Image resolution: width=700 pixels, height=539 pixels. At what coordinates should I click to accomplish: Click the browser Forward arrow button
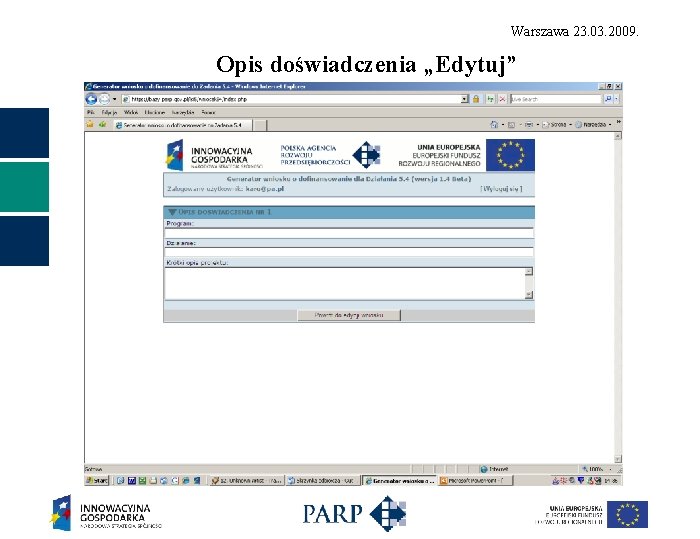(104, 99)
